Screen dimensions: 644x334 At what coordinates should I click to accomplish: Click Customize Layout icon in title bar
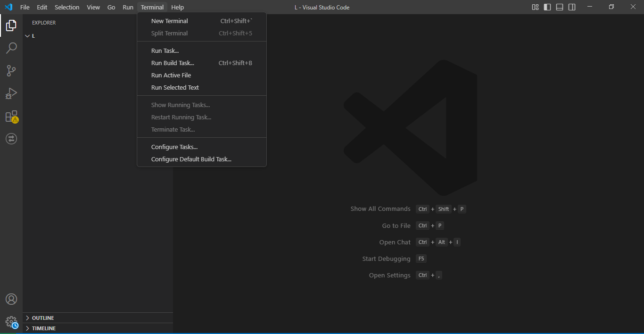(x=535, y=7)
